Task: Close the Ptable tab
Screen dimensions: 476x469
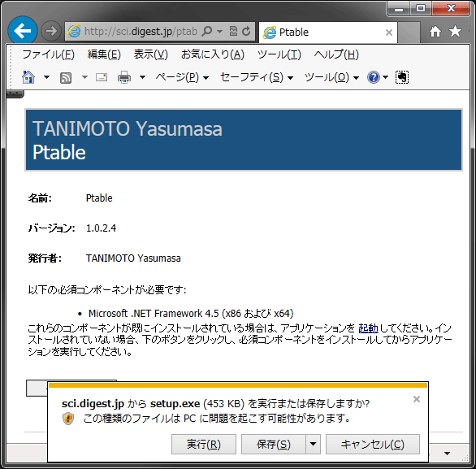Action: coord(389,33)
